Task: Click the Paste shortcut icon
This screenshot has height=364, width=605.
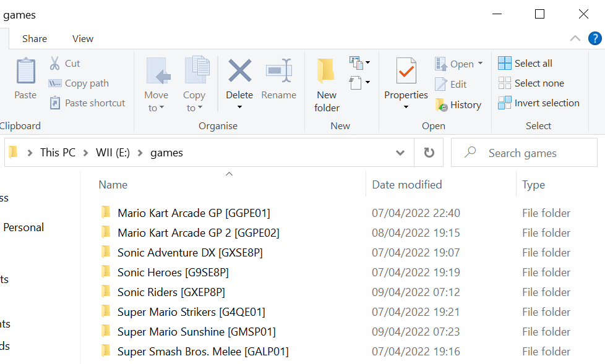Action: pyautogui.click(x=55, y=103)
